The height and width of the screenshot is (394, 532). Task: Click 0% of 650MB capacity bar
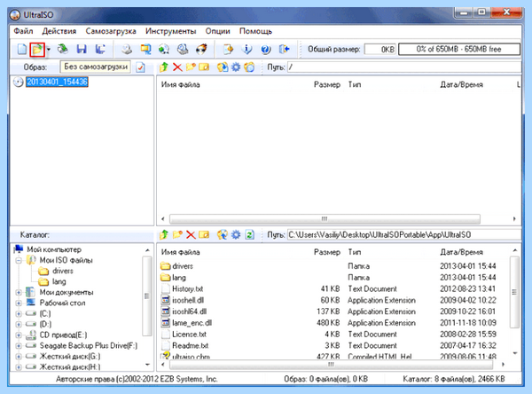pyautogui.click(x=458, y=50)
